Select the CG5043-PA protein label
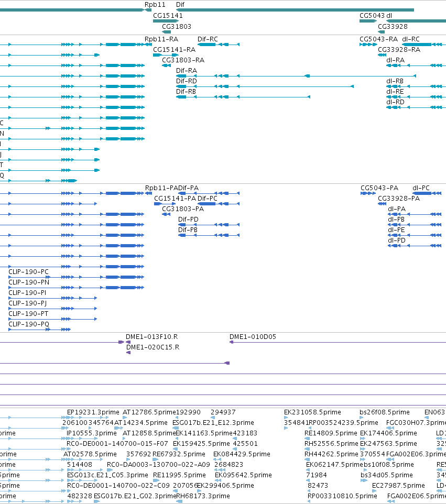This screenshot has width=446, height=504. 379,188
